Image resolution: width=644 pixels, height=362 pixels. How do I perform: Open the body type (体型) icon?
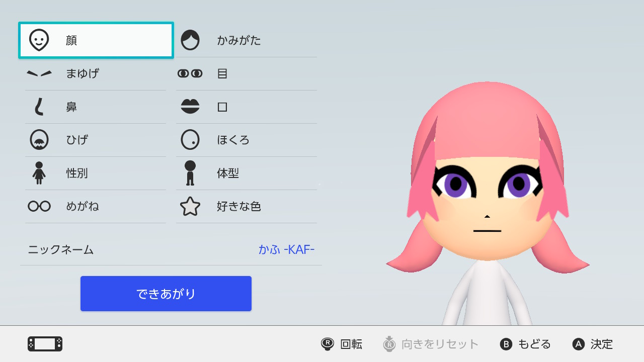[190, 173]
